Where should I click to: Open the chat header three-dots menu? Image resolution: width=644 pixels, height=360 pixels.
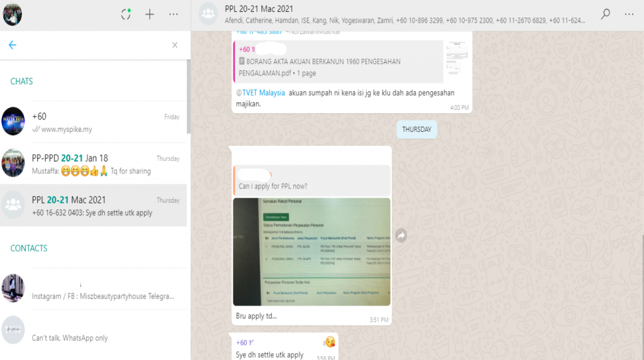tap(629, 14)
